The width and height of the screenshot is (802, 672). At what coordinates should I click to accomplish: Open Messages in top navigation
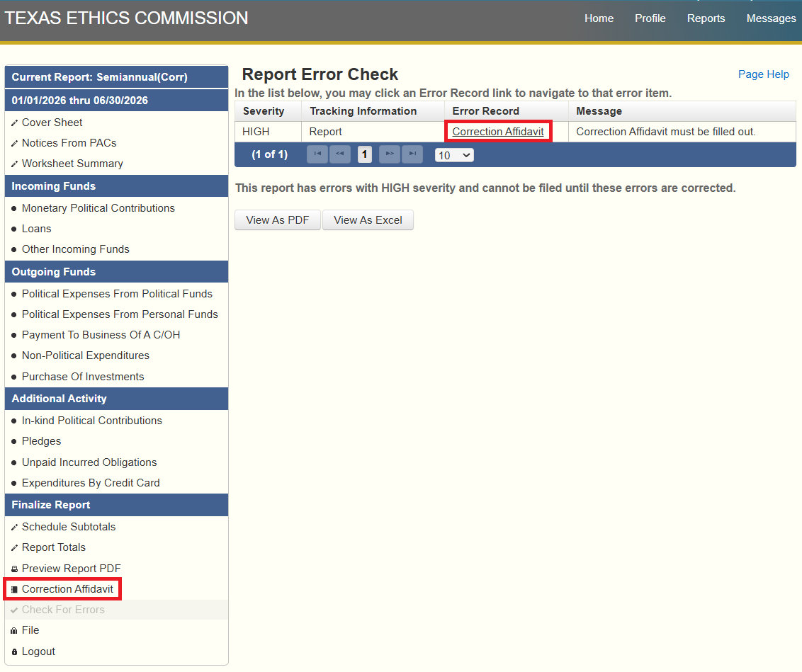771,18
